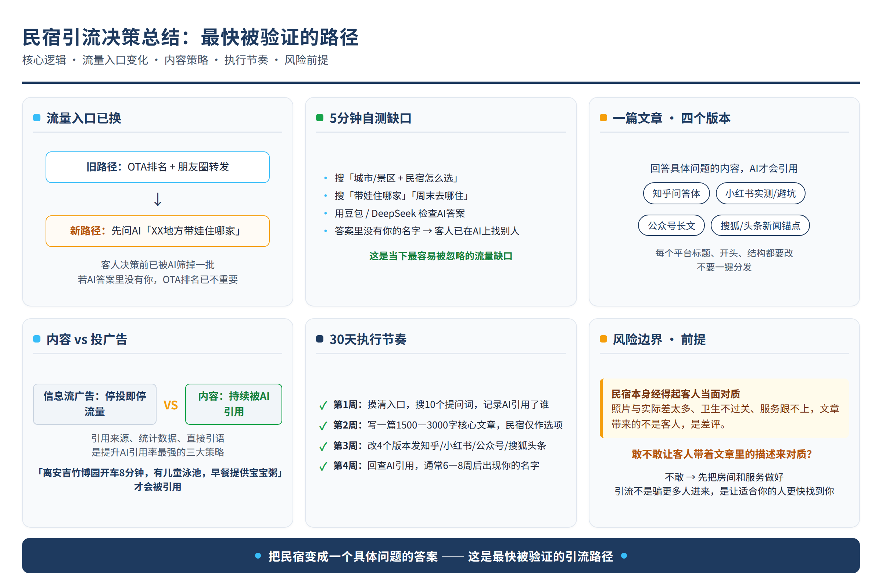Select the 旧路径 OTA排名 box
The width and height of the screenshot is (882, 588).
(158, 167)
